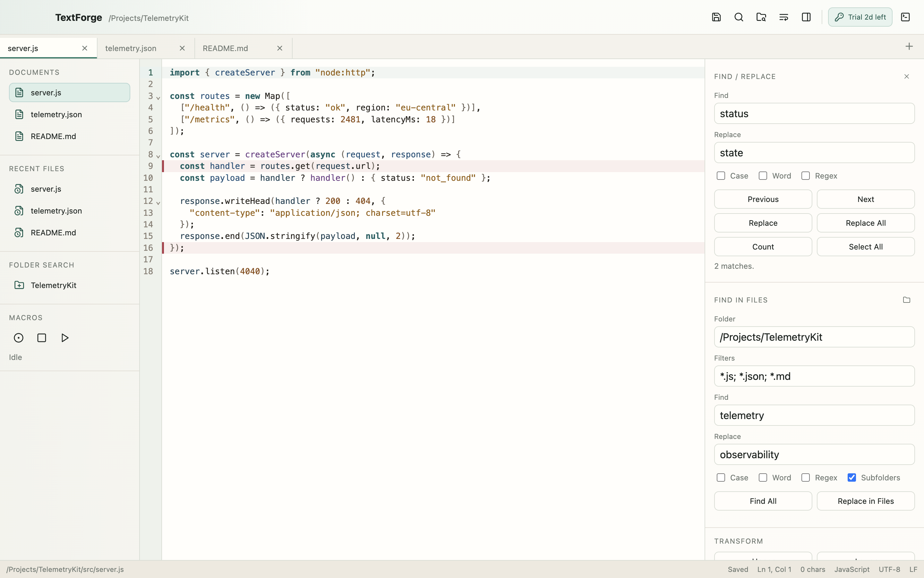Open server.js in Documents list
Viewport: 924px width, 578px height.
point(70,92)
